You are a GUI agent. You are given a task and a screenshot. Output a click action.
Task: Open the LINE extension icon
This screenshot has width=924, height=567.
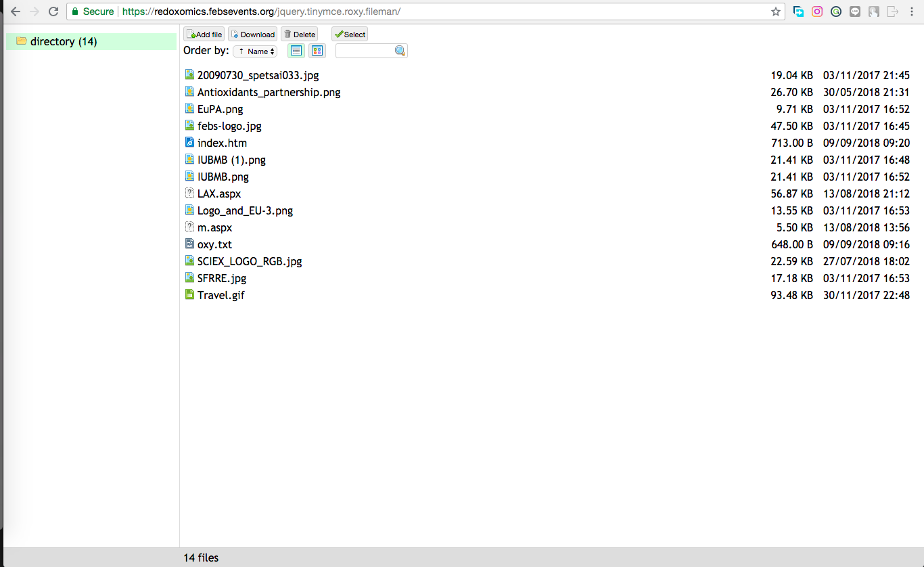[855, 12]
